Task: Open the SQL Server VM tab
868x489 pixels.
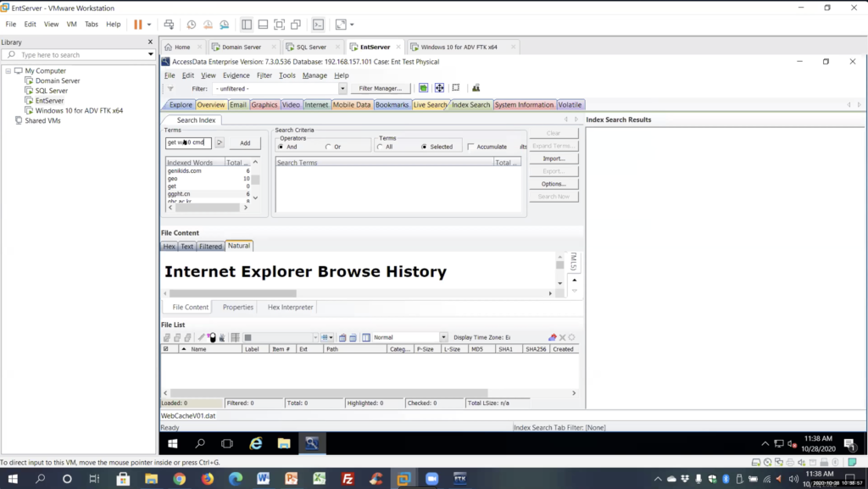Action: (x=310, y=47)
